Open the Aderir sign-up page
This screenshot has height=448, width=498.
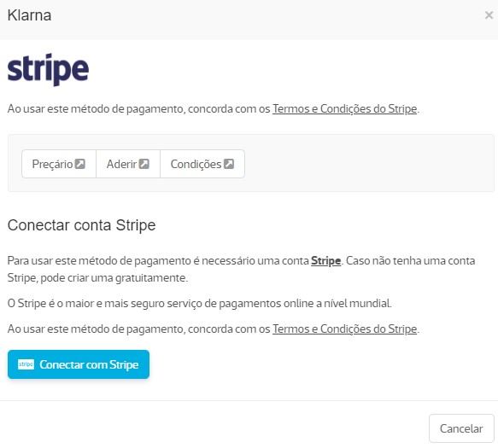128,164
